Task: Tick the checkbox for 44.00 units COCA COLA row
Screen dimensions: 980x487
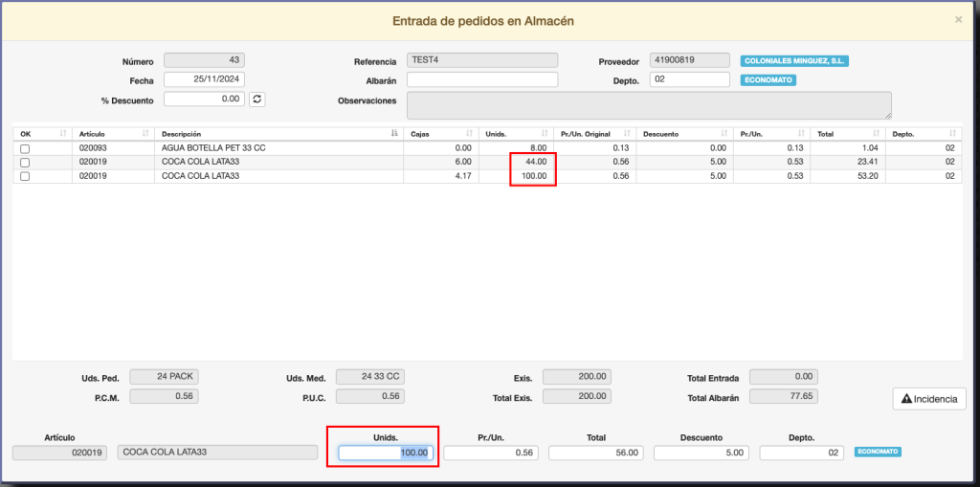Action: tap(25, 163)
